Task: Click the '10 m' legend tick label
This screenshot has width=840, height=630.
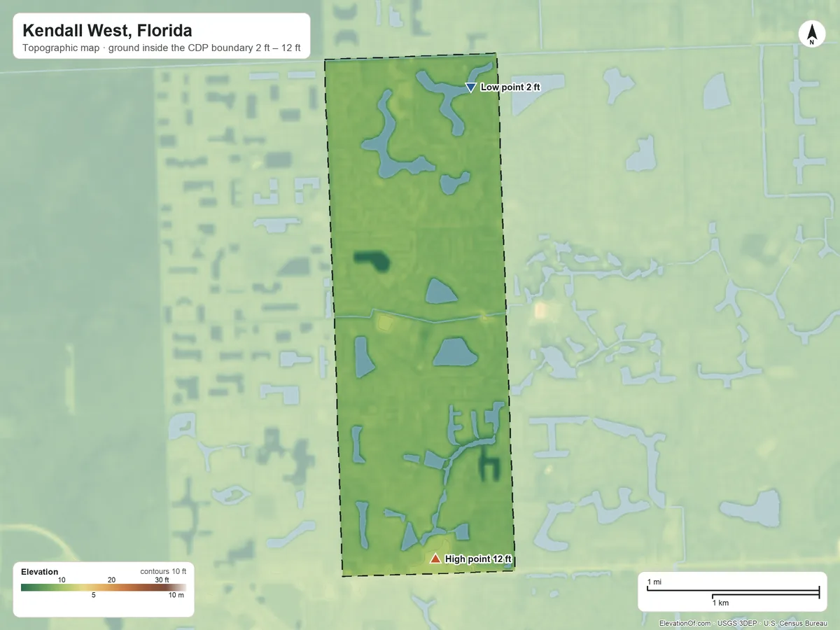Action: coord(178,596)
